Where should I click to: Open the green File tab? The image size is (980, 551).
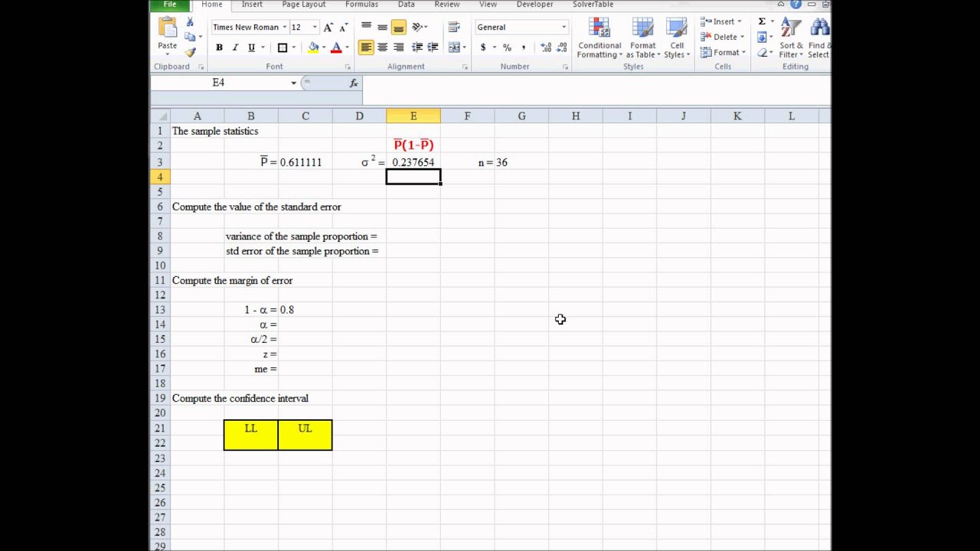tap(170, 5)
